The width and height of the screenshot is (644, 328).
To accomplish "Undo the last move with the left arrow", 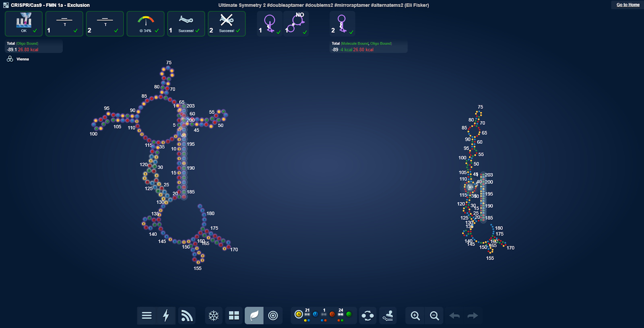I will click(454, 316).
